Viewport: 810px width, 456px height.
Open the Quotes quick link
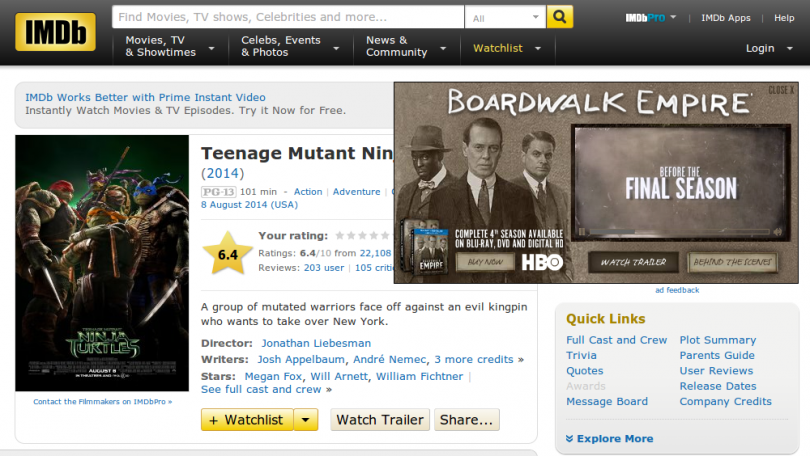585,371
